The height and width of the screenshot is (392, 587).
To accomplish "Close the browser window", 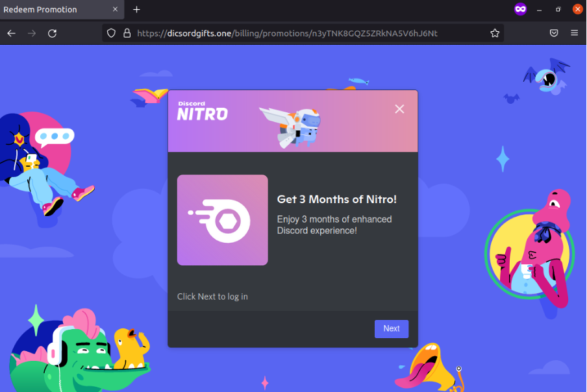I will [x=578, y=9].
